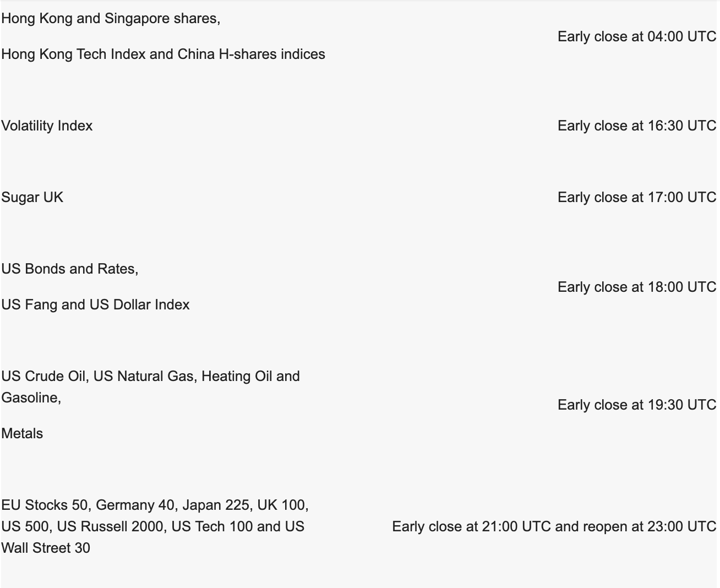Click the "reopen at 23:00 UTC" schedule text
This screenshot has height=588, width=720.
pos(649,527)
